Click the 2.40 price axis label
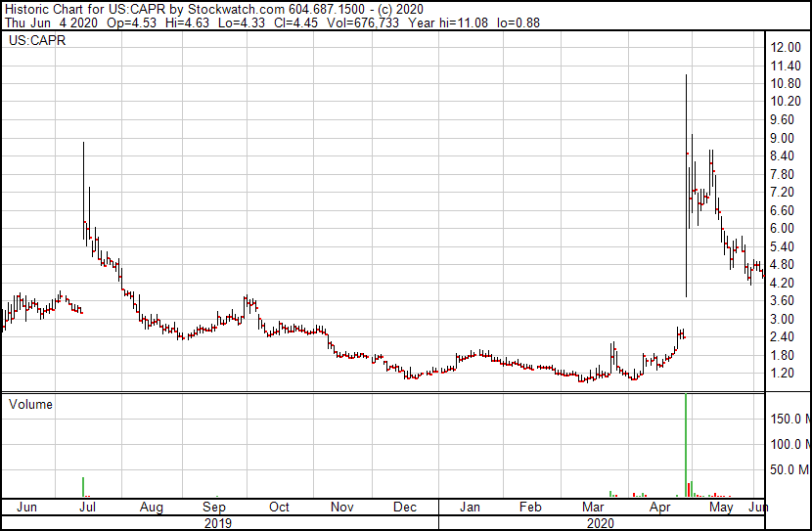 click(782, 337)
